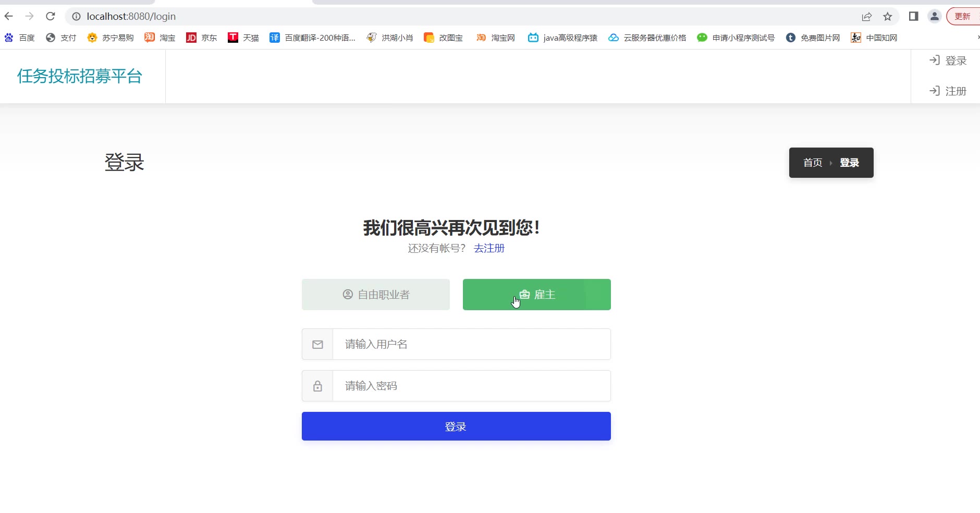The image size is (980, 513).
Task: Go to 首页 in the breadcrumb
Action: (813, 163)
